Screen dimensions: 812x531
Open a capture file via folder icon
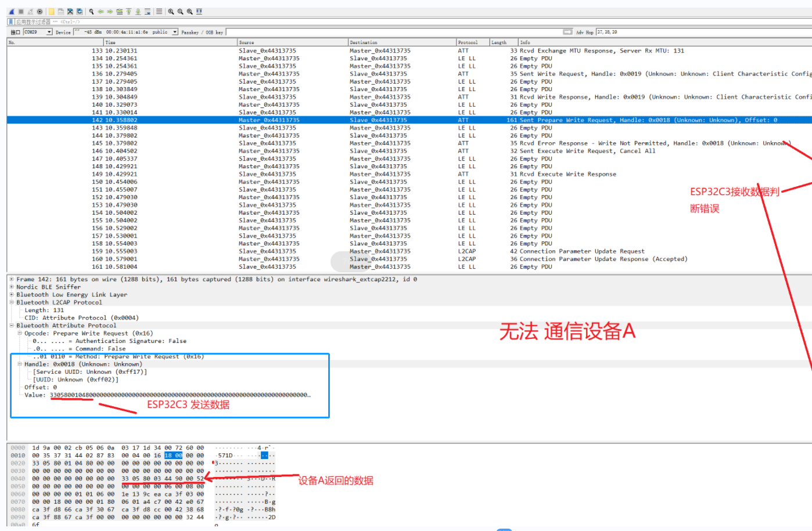coord(52,12)
